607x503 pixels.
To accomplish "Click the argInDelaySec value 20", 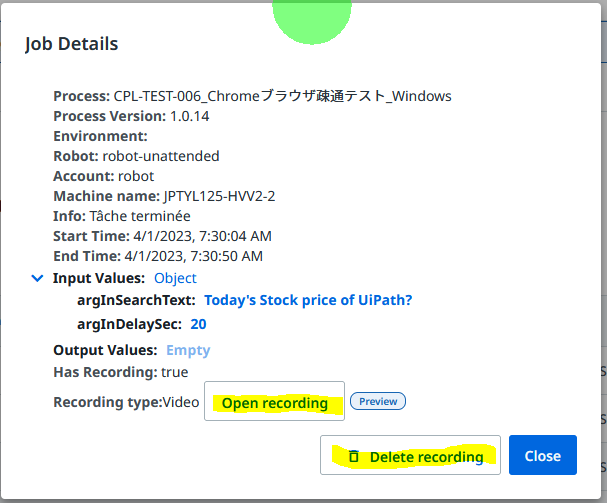I will [198, 324].
